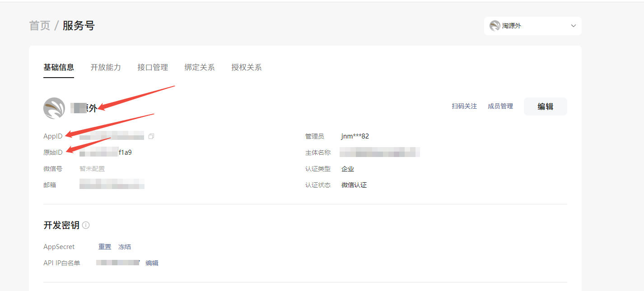Click the info icon beside 开发密钥
Screen dimensions: 644x291
pos(86,225)
